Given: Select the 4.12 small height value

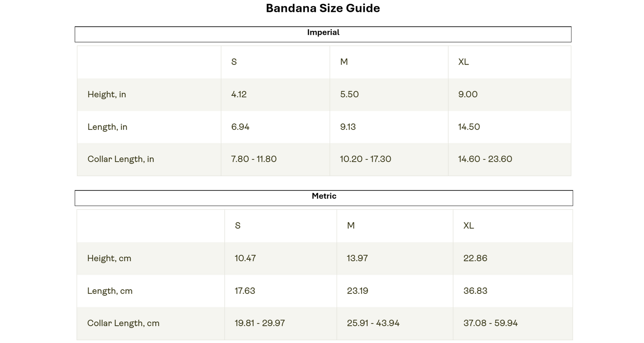Looking at the screenshot, I should [239, 95].
